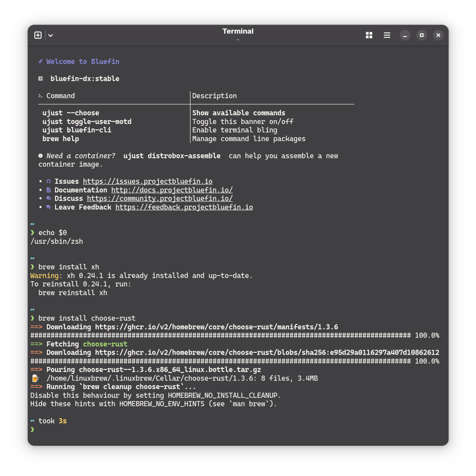Open the community.projectbluefin.io discuss link
Screen dimensions: 476x476
[160, 198]
